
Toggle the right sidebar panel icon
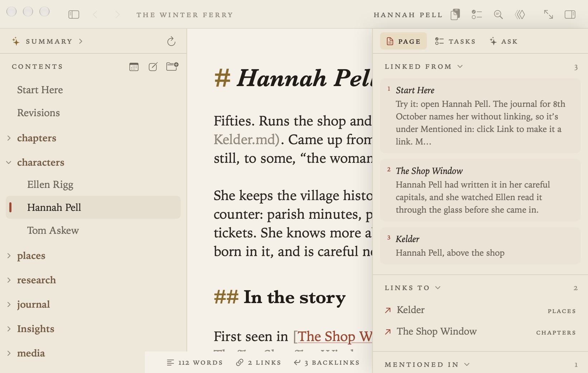point(570,15)
